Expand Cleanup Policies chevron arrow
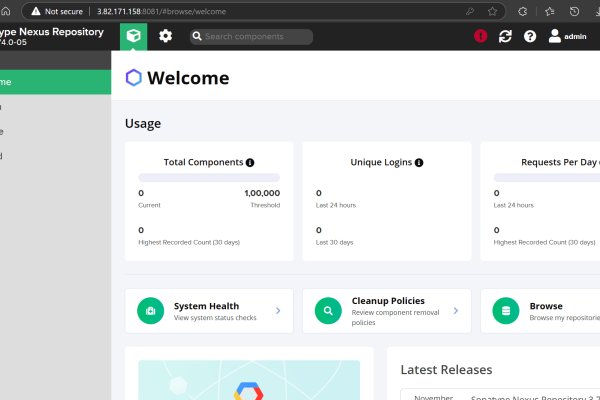This screenshot has height=400, width=600. (456, 311)
